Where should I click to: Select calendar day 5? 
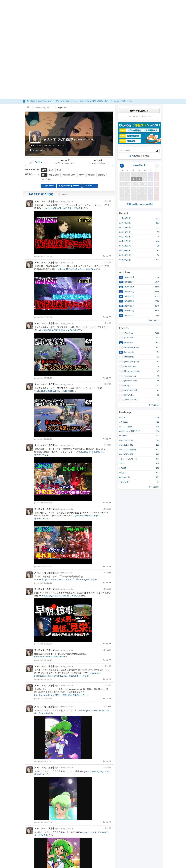coord(139,179)
